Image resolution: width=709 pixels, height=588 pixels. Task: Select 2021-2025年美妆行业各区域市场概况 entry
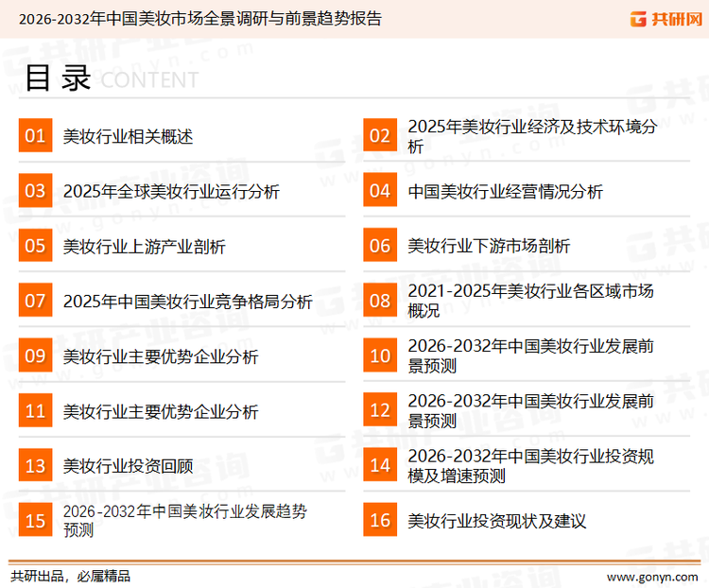[x=529, y=301]
